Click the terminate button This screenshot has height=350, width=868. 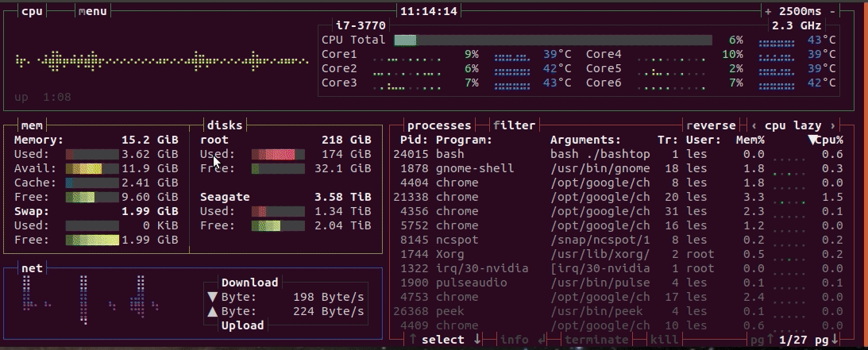[x=596, y=340]
